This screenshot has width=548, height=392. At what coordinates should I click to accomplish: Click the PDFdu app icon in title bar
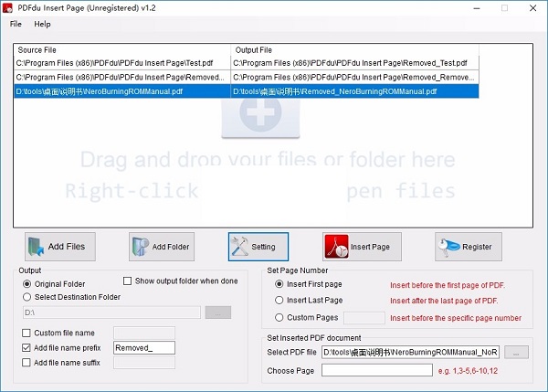coord(7,8)
